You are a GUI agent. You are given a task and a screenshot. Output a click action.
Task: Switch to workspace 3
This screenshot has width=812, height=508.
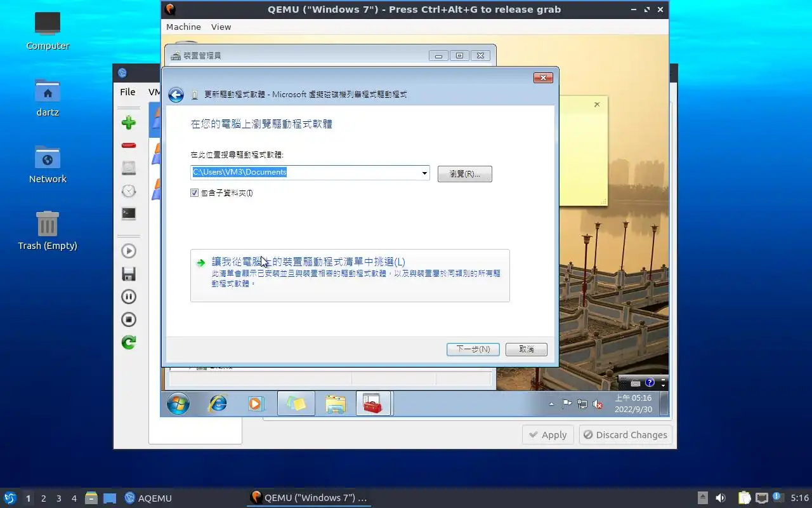pyautogui.click(x=59, y=498)
